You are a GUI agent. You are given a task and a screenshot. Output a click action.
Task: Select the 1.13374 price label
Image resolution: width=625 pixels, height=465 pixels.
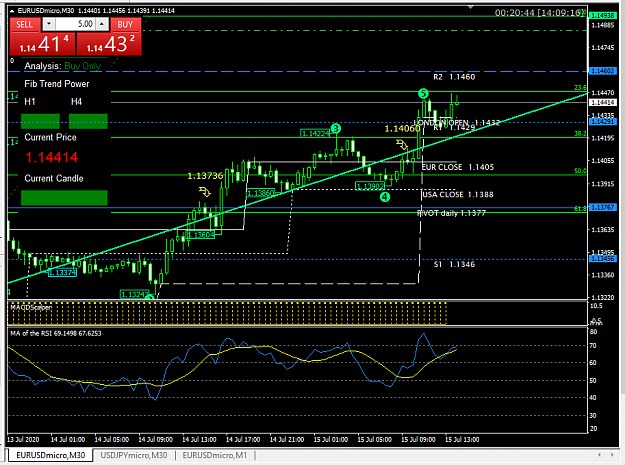(x=62, y=273)
